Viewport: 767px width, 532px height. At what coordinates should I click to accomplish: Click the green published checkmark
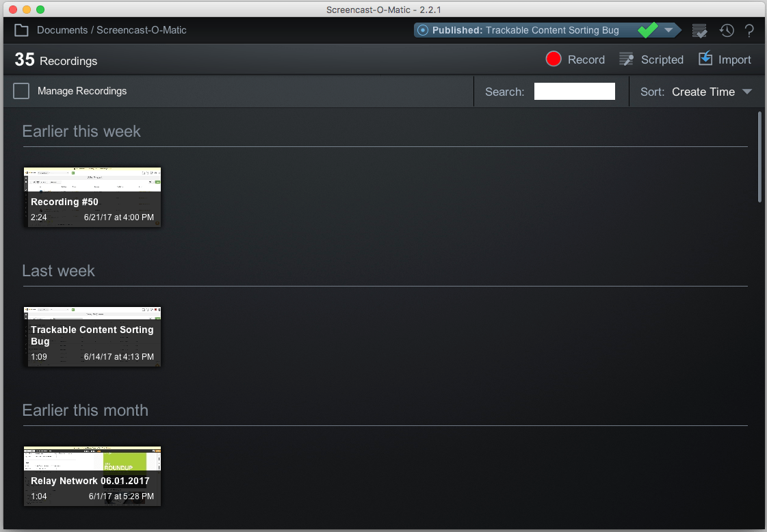tap(648, 30)
